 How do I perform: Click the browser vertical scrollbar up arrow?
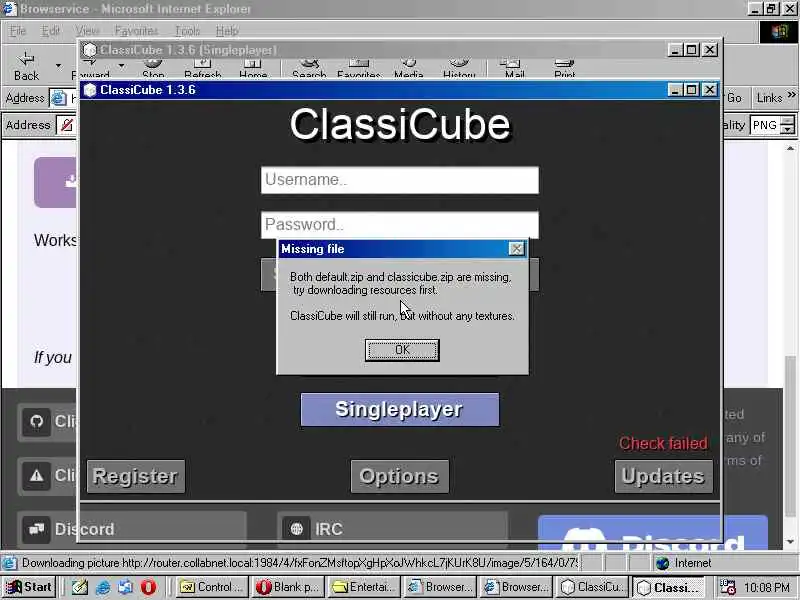[x=791, y=148]
